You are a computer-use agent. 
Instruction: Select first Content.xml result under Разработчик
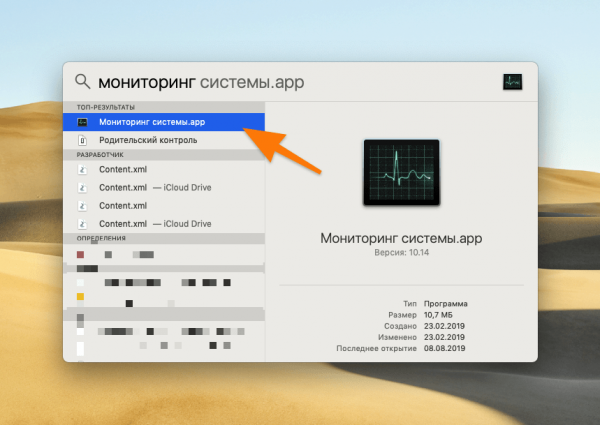[164, 169]
